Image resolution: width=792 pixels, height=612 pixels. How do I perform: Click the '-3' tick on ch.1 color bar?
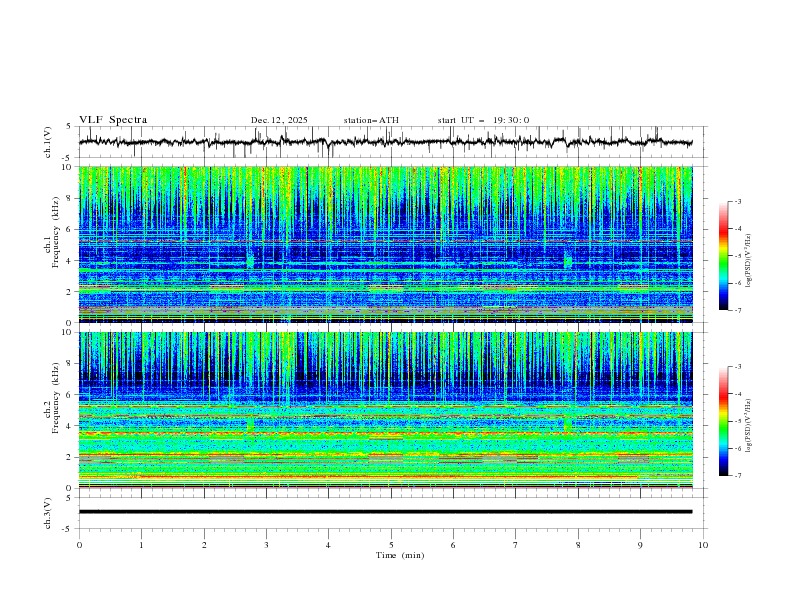(737, 201)
